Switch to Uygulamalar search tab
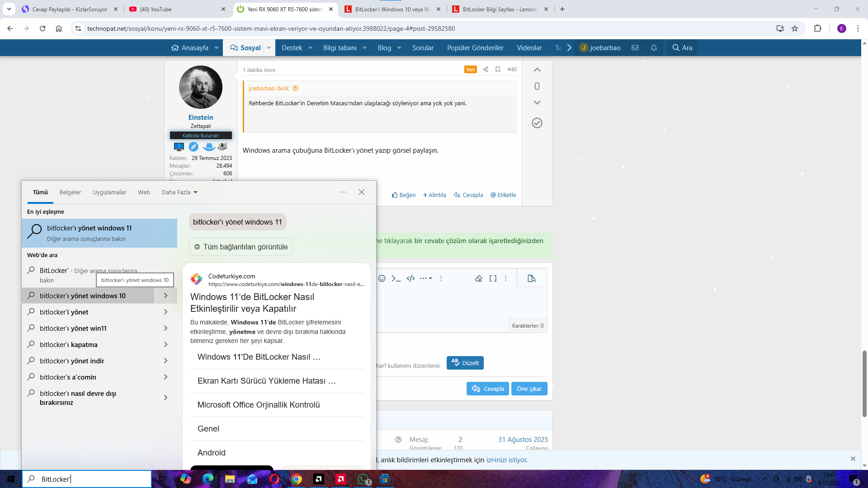This screenshot has width=868, height=488. point(109,192)
